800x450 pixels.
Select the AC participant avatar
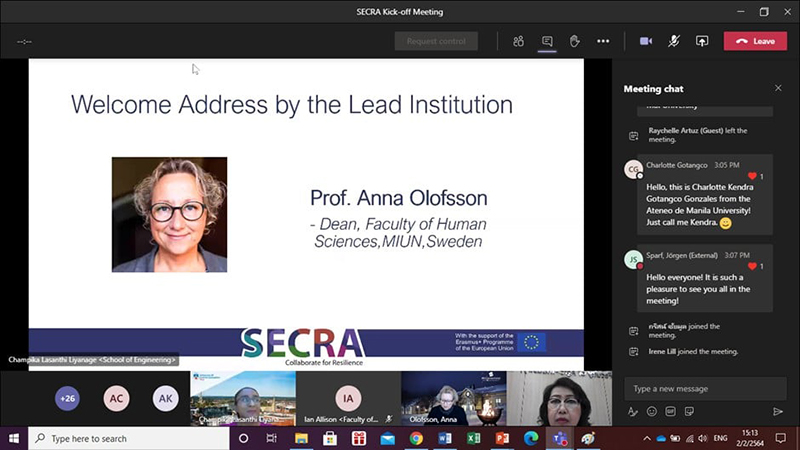coord(116,398)
